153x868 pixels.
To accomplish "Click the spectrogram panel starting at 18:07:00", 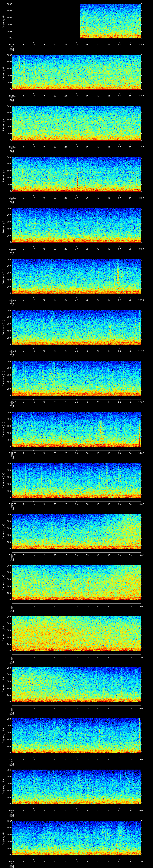I will coord(77,174).
